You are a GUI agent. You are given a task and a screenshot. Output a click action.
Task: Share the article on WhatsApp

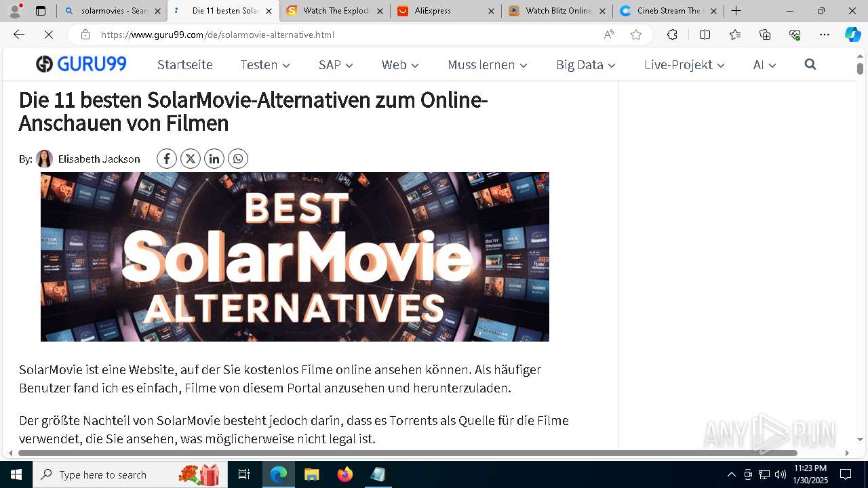coord(238,159)
